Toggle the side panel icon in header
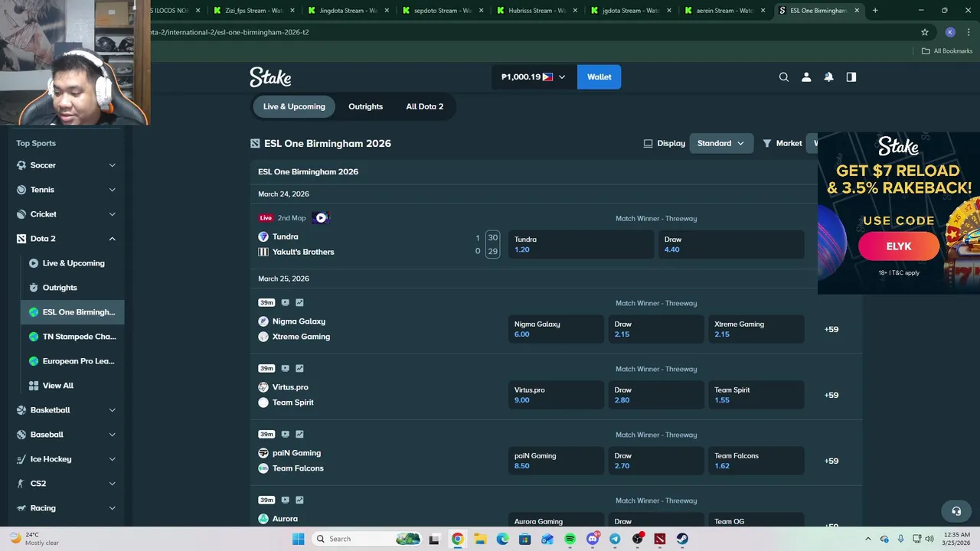The height and width of the screenshot is (551, 980). coord(851,77)
